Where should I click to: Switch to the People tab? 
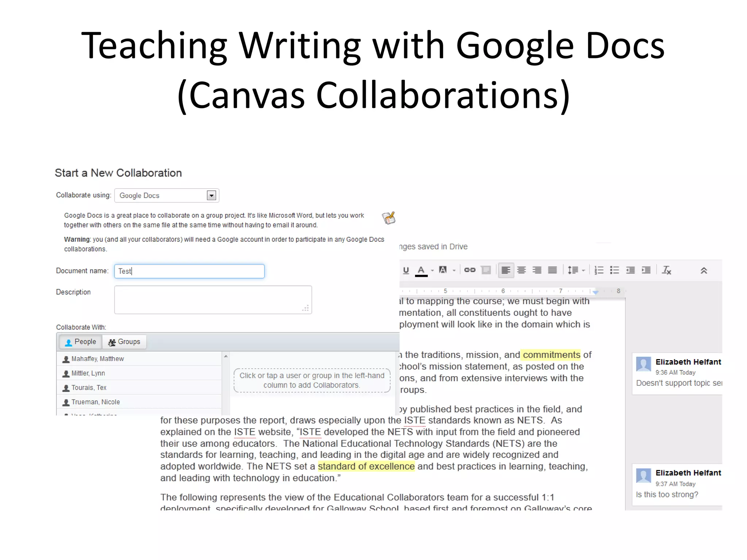click(81, 342)
